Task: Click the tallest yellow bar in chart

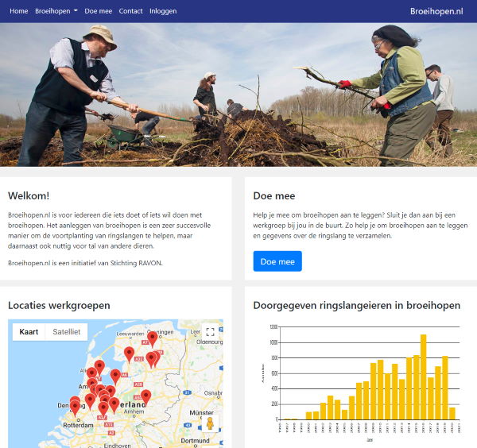Action: [x=423, y=377]
